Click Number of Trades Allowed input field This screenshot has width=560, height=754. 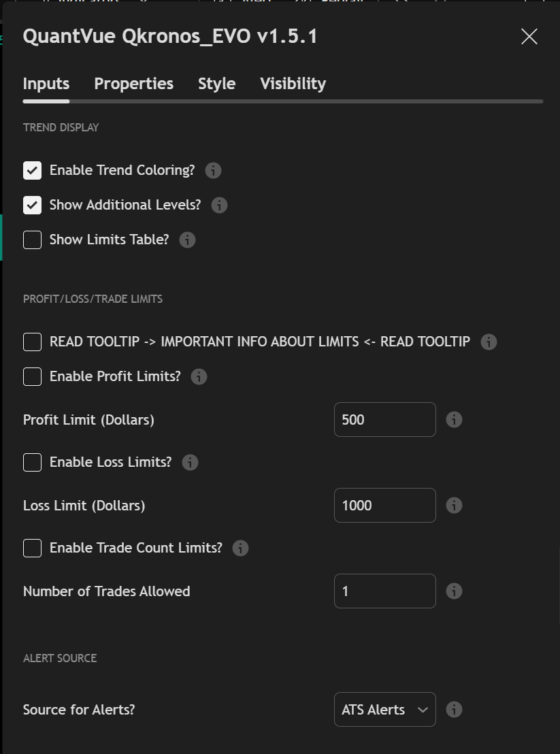click(384, 591)
